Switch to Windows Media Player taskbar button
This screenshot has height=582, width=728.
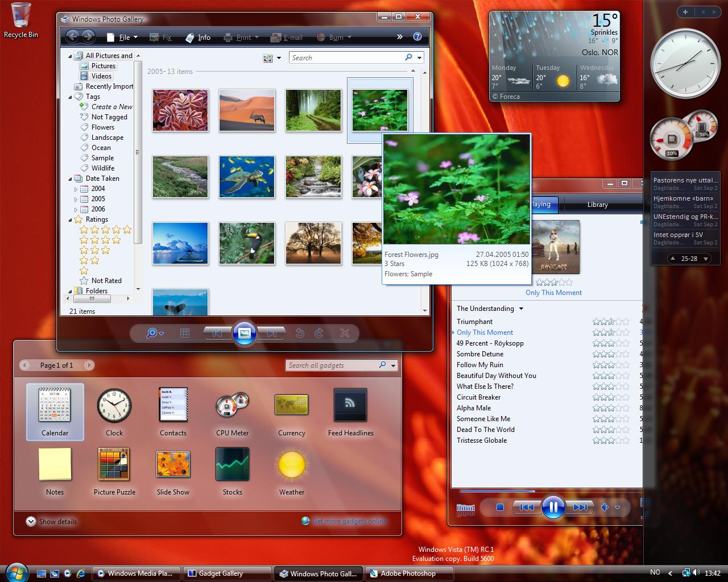pos(136,573)
